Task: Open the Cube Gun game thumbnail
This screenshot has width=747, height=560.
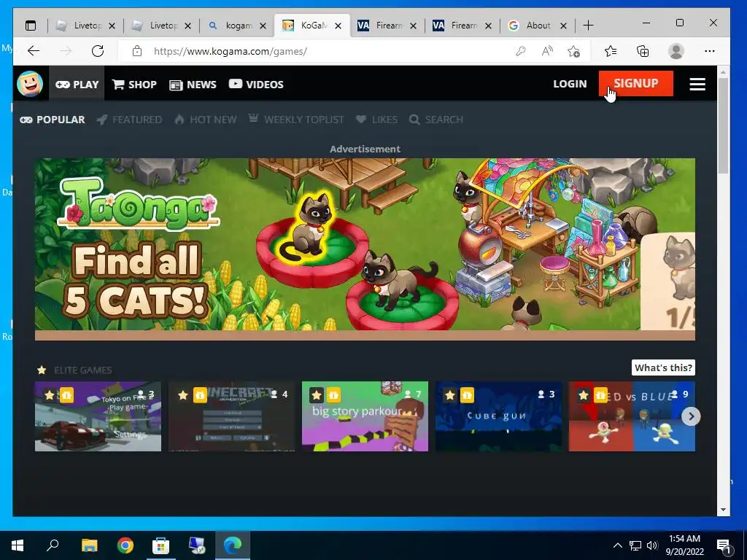Action: [x=499, y=416]
